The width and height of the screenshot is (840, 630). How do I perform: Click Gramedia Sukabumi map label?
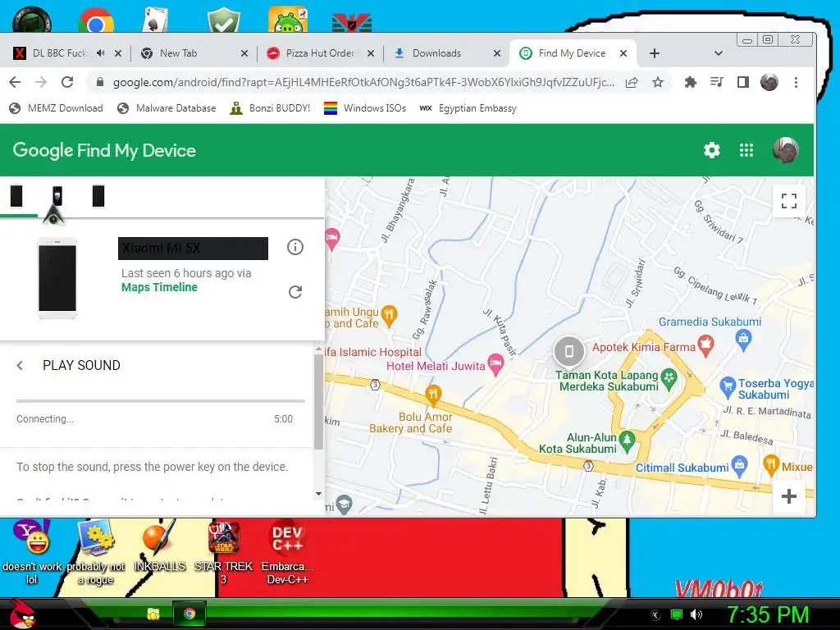(710, 322)
